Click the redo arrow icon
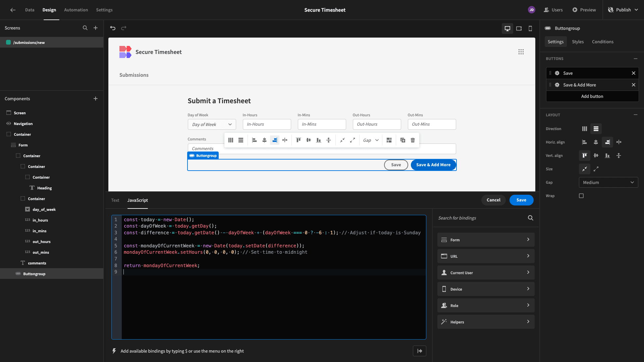The height and width of the screenshot is (362, 644). (123, 28)
